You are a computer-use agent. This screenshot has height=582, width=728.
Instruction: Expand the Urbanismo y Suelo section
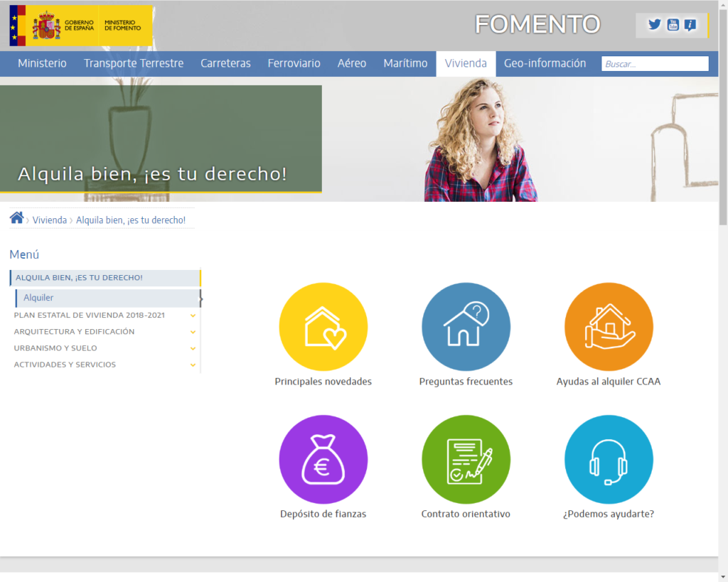(x=193, y=348)
